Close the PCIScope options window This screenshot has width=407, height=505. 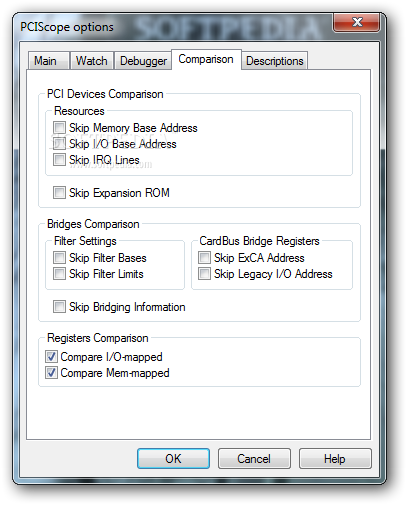click(x=357, y=22)
